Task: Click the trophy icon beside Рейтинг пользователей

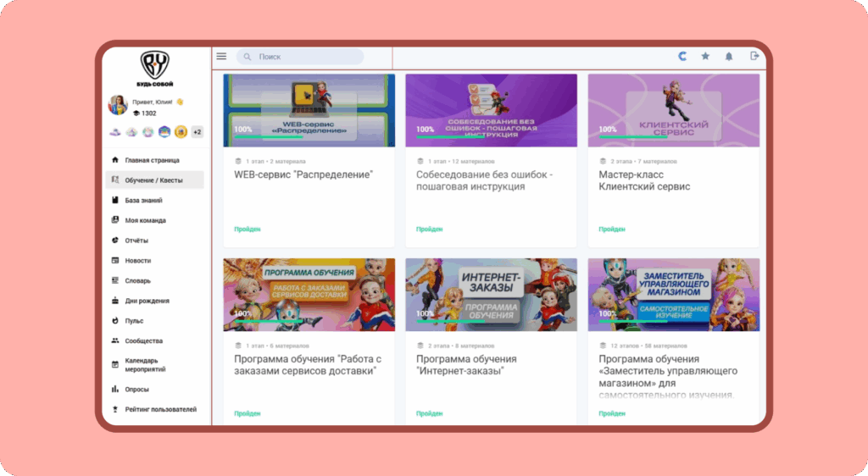Action: point(115,410)
